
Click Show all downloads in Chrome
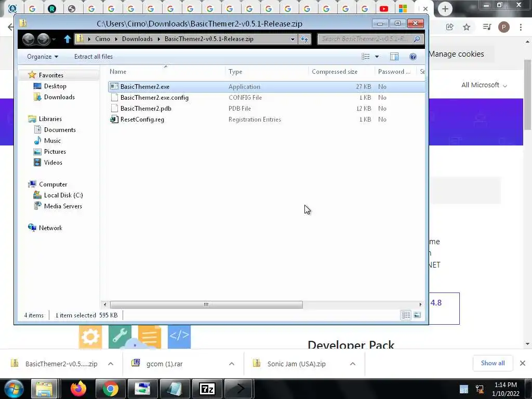[493, 363]
